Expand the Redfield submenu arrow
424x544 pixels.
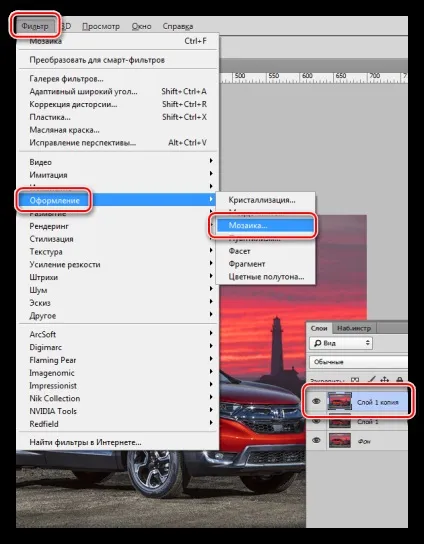point(211,423)
